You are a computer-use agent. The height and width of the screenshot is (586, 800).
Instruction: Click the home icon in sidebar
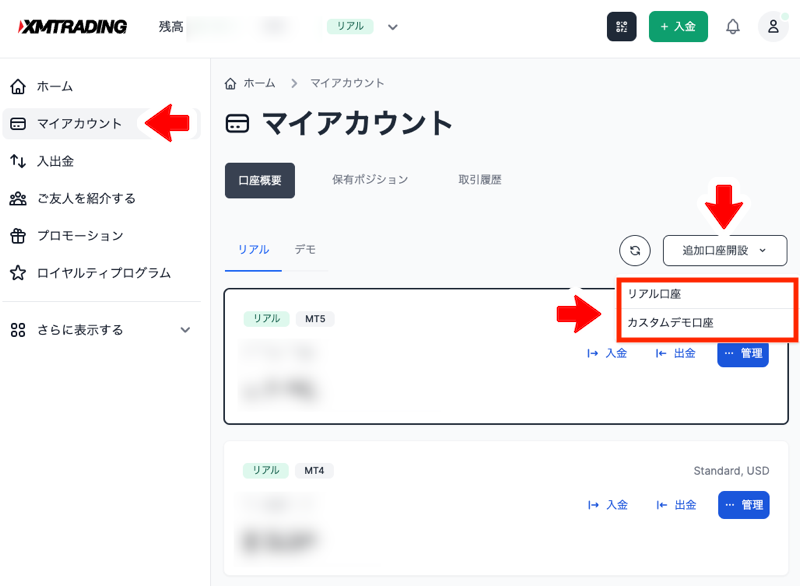18,87
